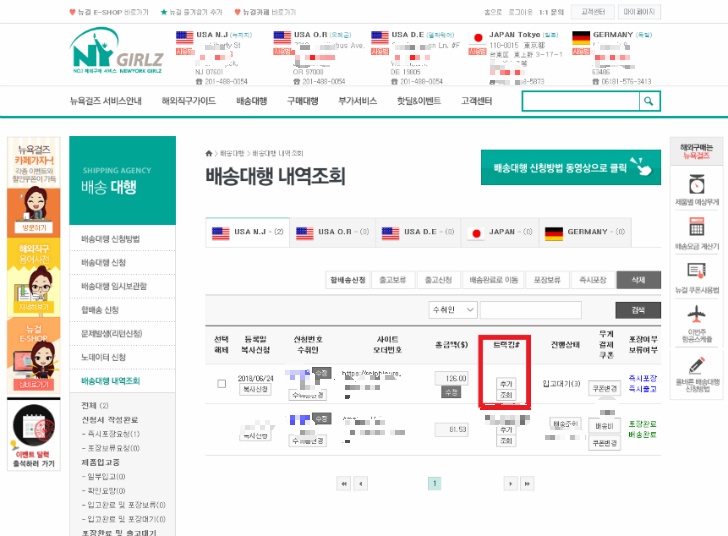Click the NY Girl cafe shortcut link

265,12
